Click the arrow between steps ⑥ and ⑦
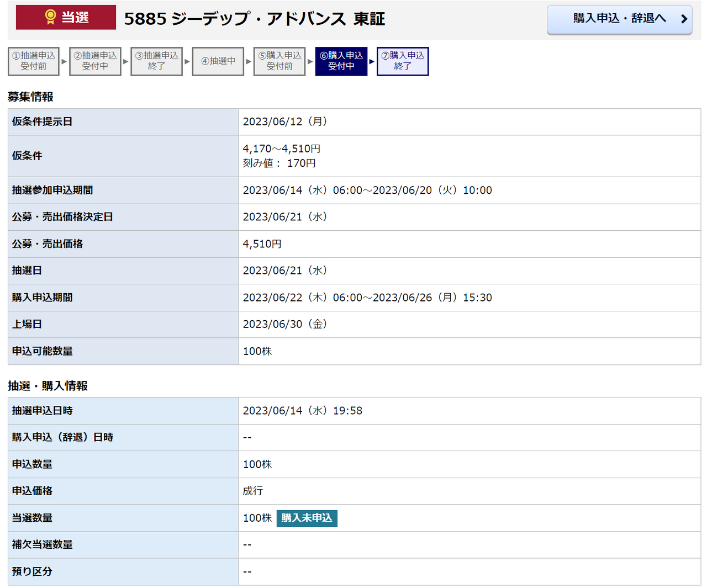707x588 pixels. pyautogui.click(x=372, y=61)
